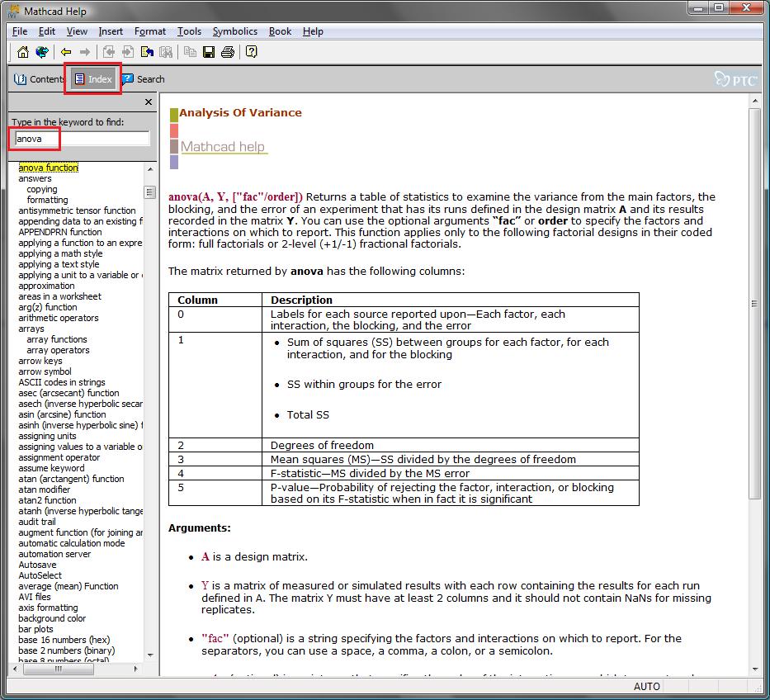The image size is (770, 700).
Task: Select 'anova function' index entry
Action: (48, 168)
